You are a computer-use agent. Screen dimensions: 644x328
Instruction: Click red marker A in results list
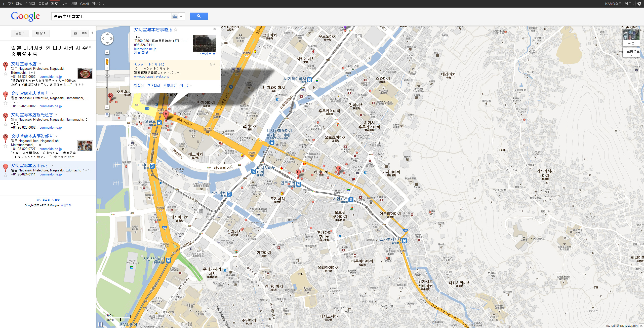click(x=5, y=66)
